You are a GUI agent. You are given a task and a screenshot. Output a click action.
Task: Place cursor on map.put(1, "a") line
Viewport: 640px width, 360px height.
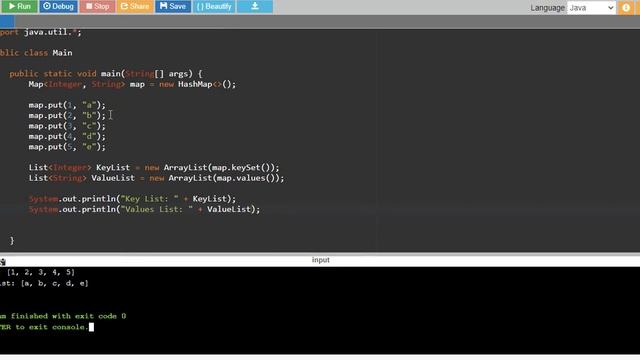pyautogui.click(x=67, y=105)
